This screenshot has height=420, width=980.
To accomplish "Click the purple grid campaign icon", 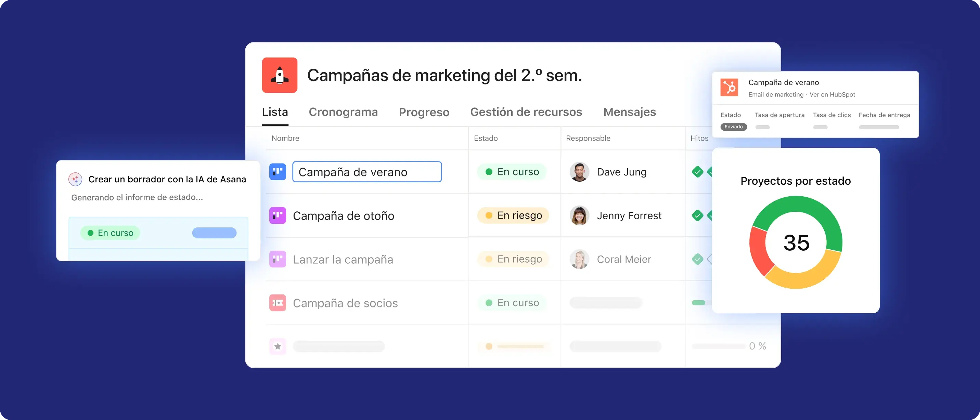I will (279, 215).
